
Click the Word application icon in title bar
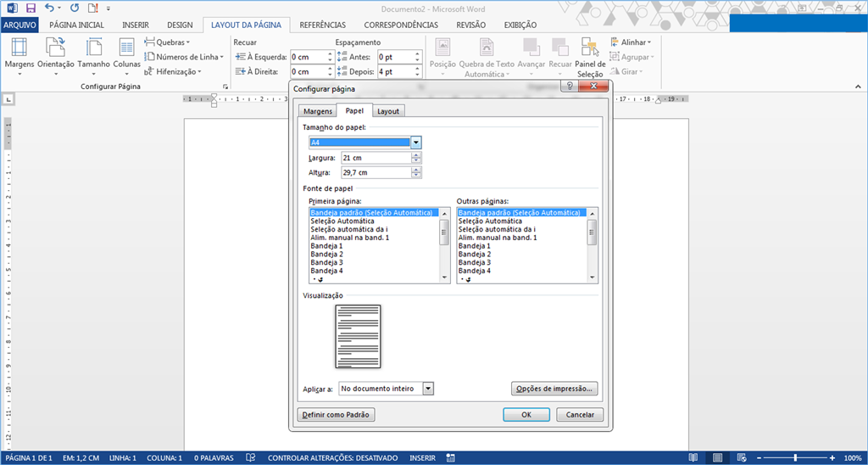(12, 8)
